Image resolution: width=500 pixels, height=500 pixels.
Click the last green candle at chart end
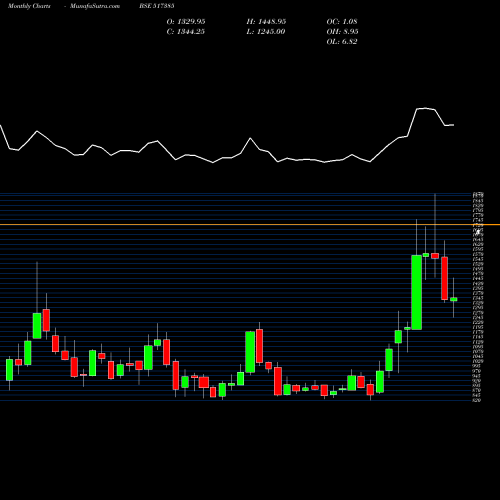[x=454, y=299]
